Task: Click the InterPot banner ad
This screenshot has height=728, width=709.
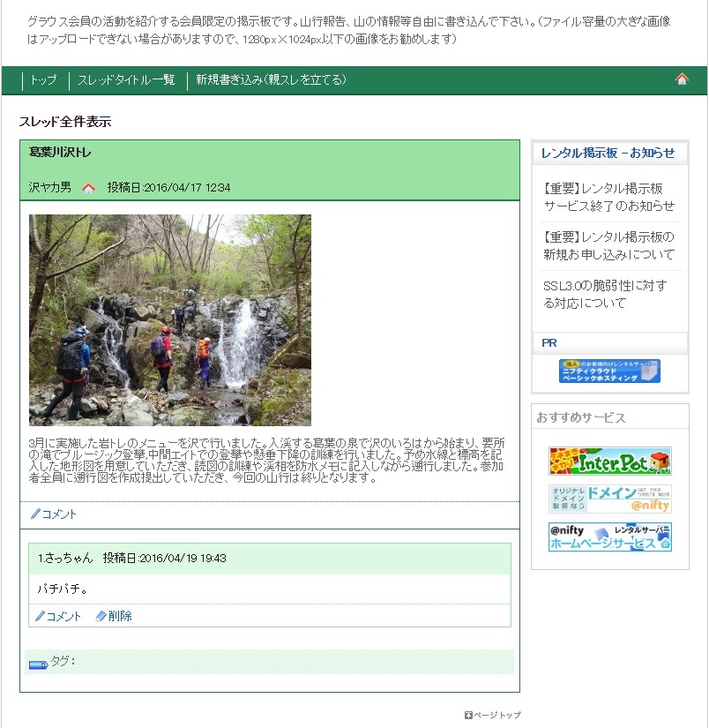Action: [609, 461]
